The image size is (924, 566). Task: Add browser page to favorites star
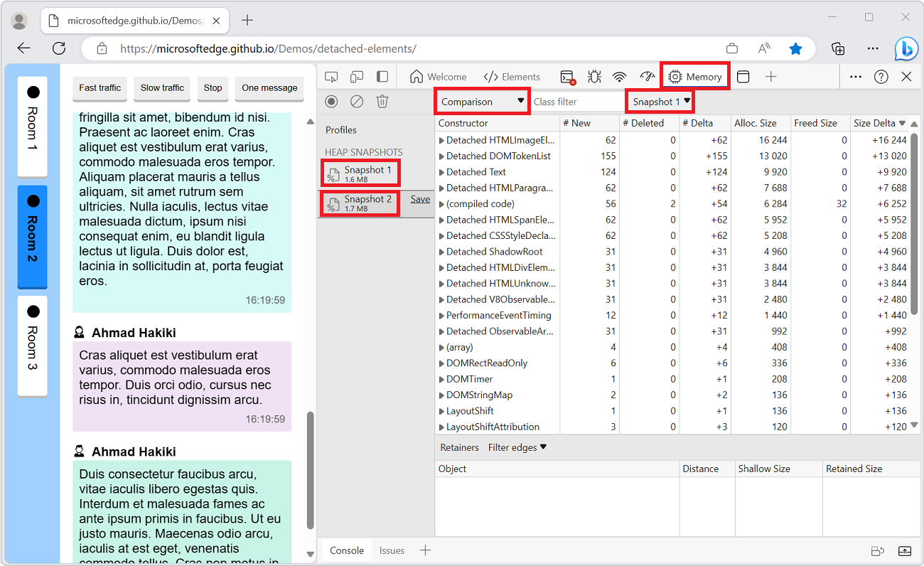[x=796, y=48]
